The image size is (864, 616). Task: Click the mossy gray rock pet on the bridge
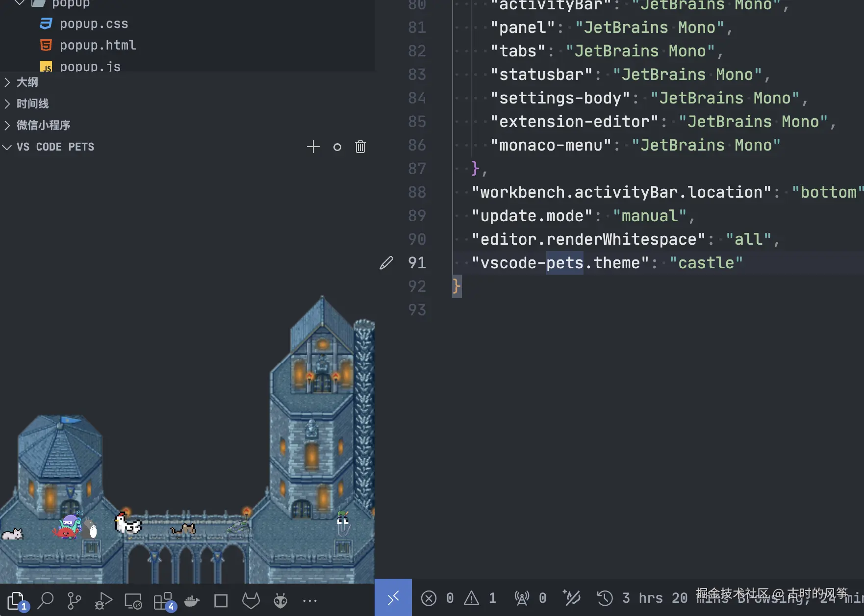coord(238,527)
